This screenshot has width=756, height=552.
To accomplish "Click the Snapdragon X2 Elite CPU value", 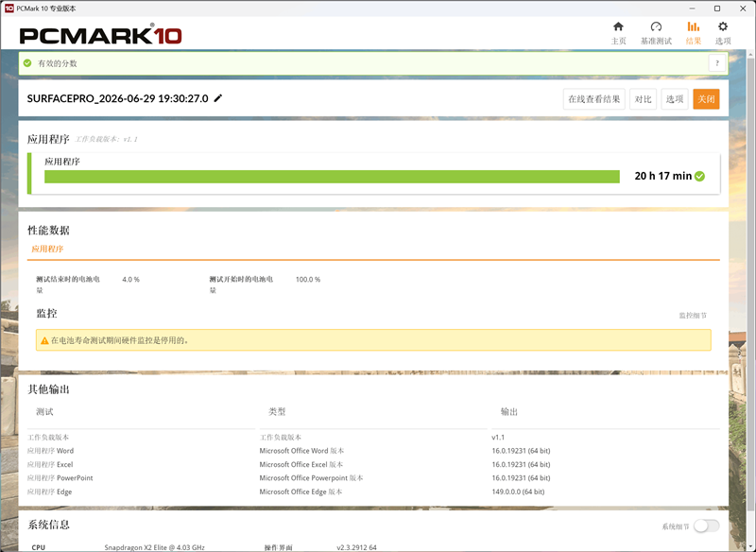I will point(154,547).
